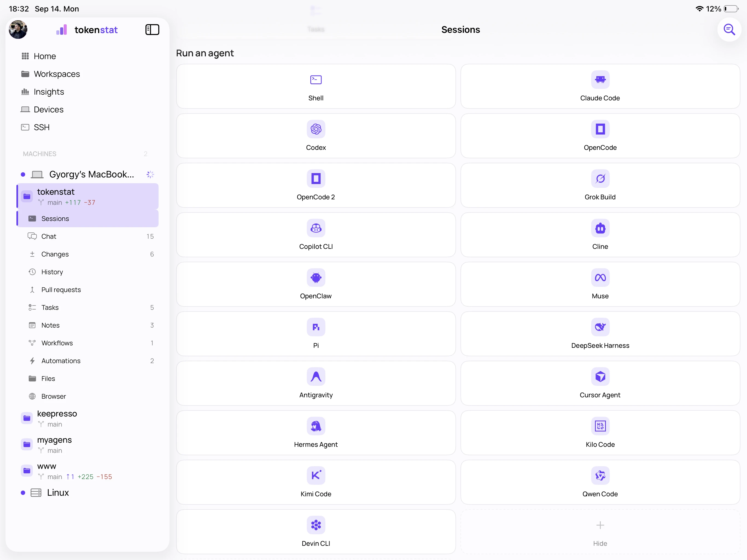747x560 pixels.
Task: Run Copilot CLI agent
Action: point(316,235)
